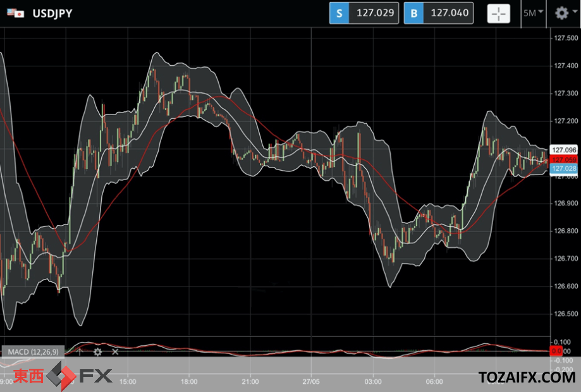Screen dimensions: 581x392
Task: Select the USDJPY symbol name
Action: tap(52, 13)
